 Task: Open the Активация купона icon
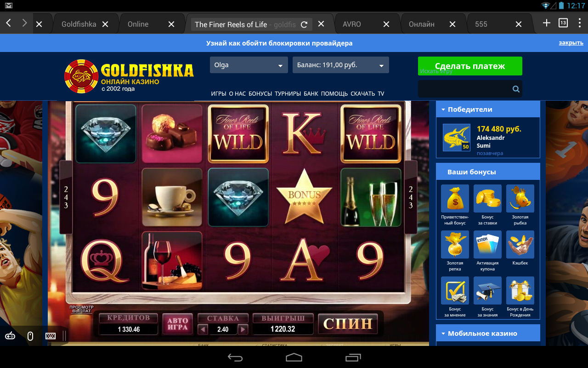487,244
